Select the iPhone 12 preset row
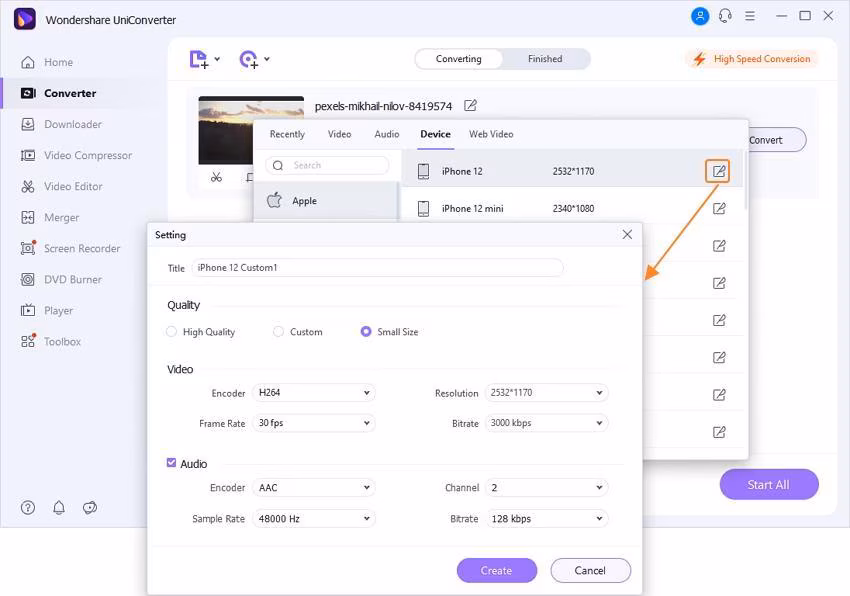850x596 pixels. 572,171
